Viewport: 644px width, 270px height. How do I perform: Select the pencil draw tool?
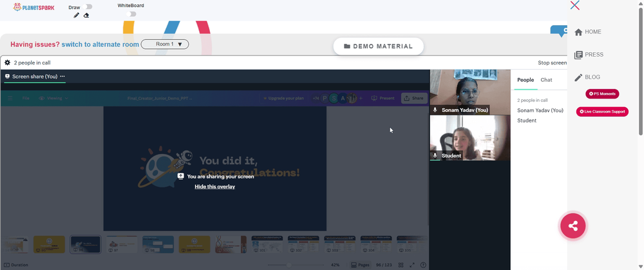(76, 15)
